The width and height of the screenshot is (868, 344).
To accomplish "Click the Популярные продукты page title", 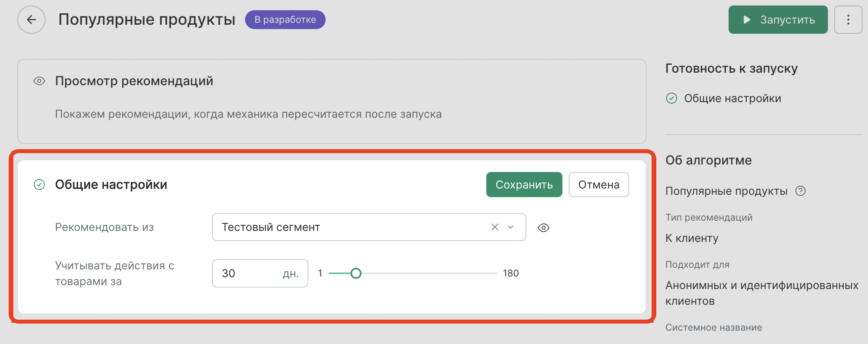I will [x=147, y=20].
